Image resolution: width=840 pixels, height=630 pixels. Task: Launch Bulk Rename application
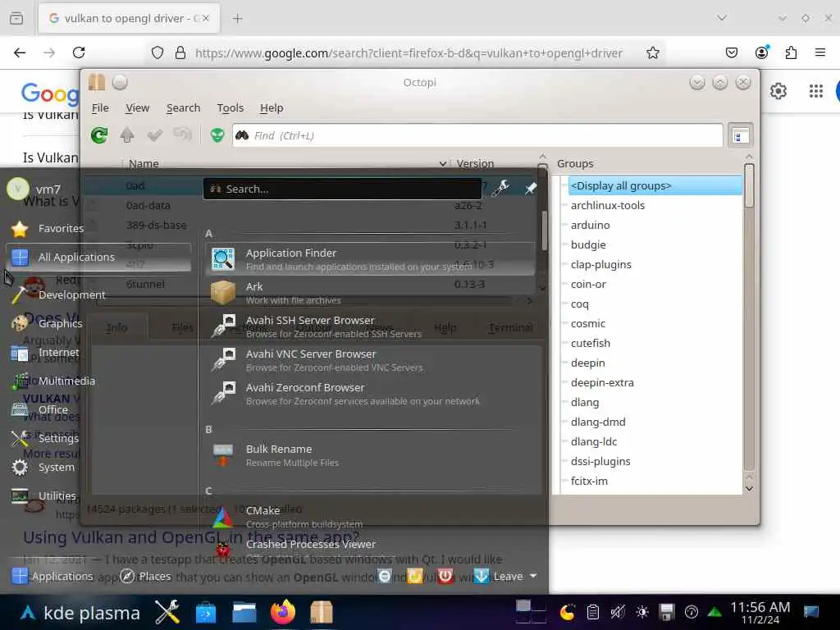(370, 455)
